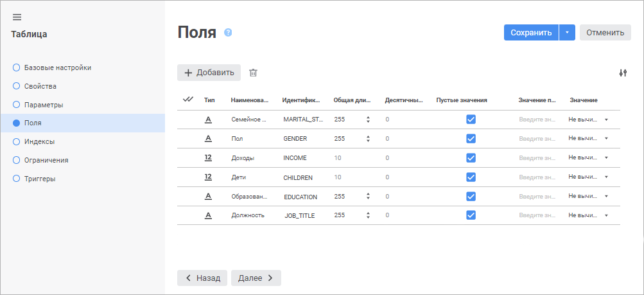Toggle empty values checkbox for EDUCATION row

click(x=471, y=196)
